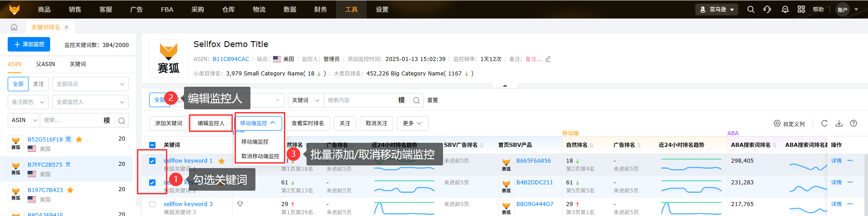
Task: Toggle the select-all checkbox in table header
Action: tap(152, 145)
